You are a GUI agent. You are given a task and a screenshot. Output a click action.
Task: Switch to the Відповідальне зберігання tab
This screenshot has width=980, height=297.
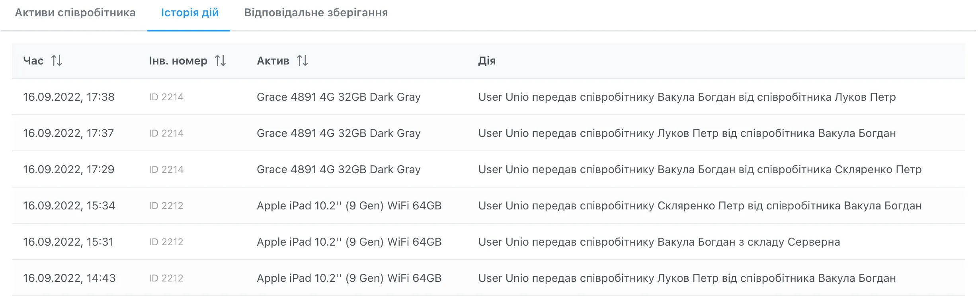click(x=316, y=13)
